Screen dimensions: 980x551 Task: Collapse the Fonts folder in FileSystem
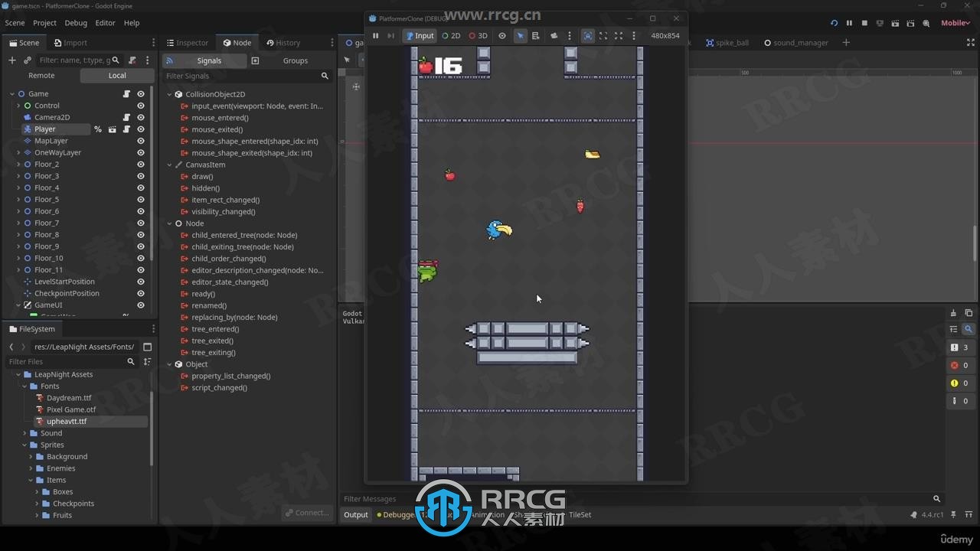pos(24,386)
